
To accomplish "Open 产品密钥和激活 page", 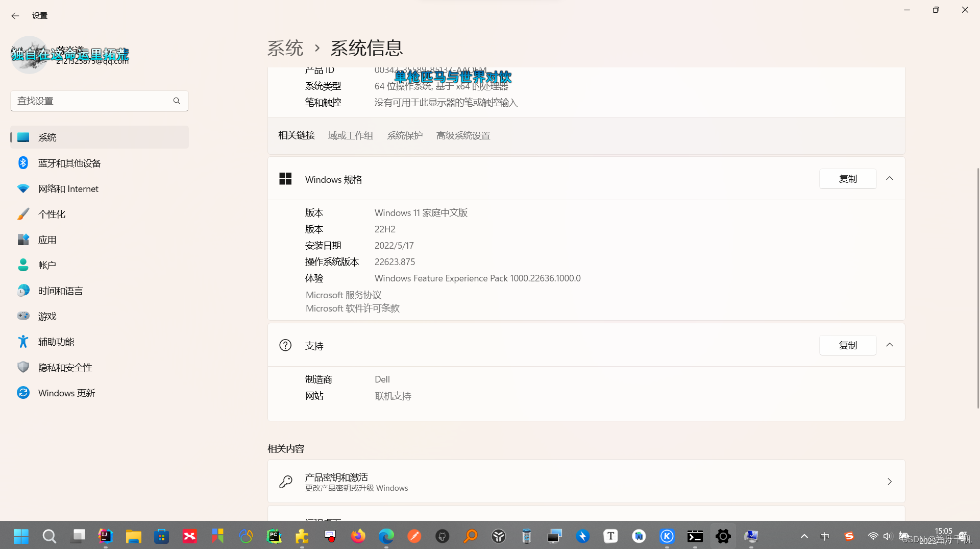I will 586,481.
